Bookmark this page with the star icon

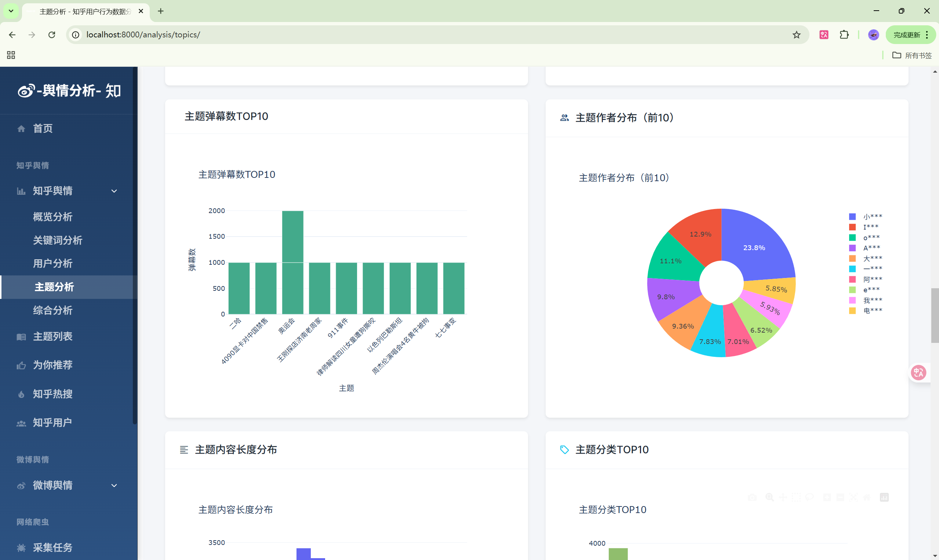(x=796, y=35)
